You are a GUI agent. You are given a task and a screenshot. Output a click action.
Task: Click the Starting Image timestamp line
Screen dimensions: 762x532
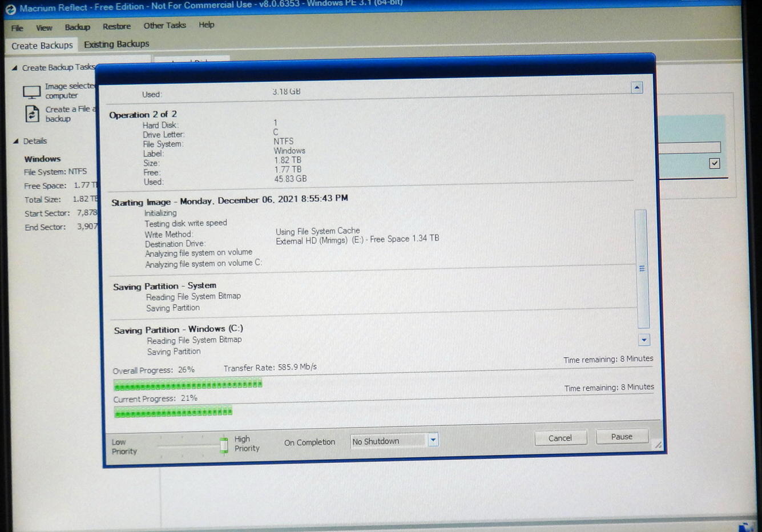pos(229,200)
